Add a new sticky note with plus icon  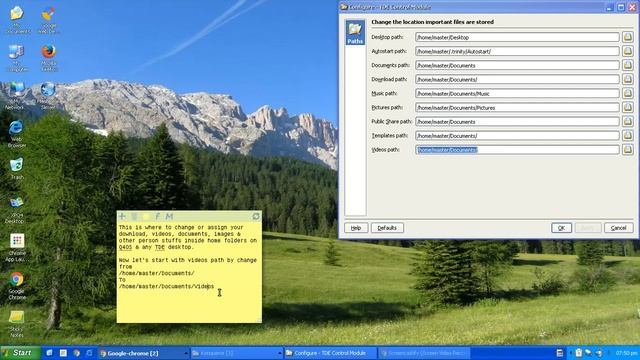(122, 216)
